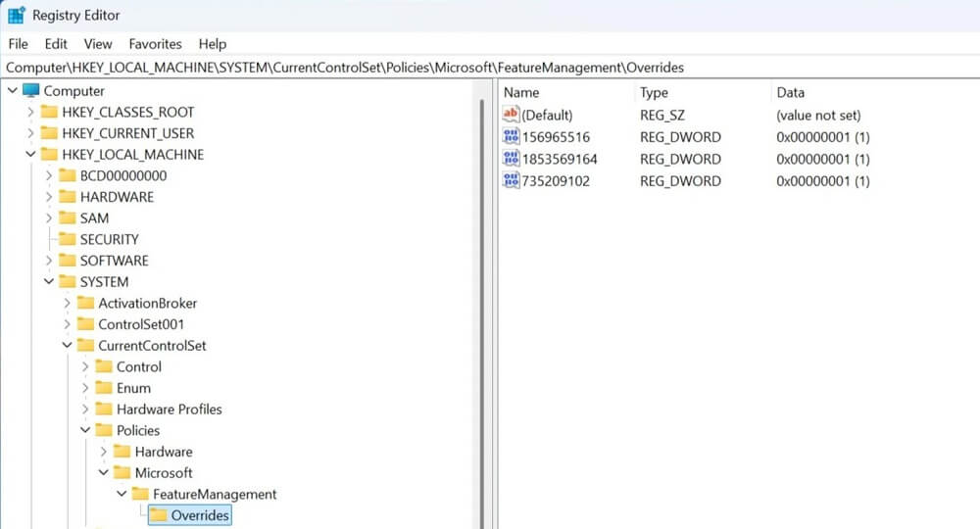Click the CurrentControlSet folder icon
This screenshot has height=529, width=980.
85,346
